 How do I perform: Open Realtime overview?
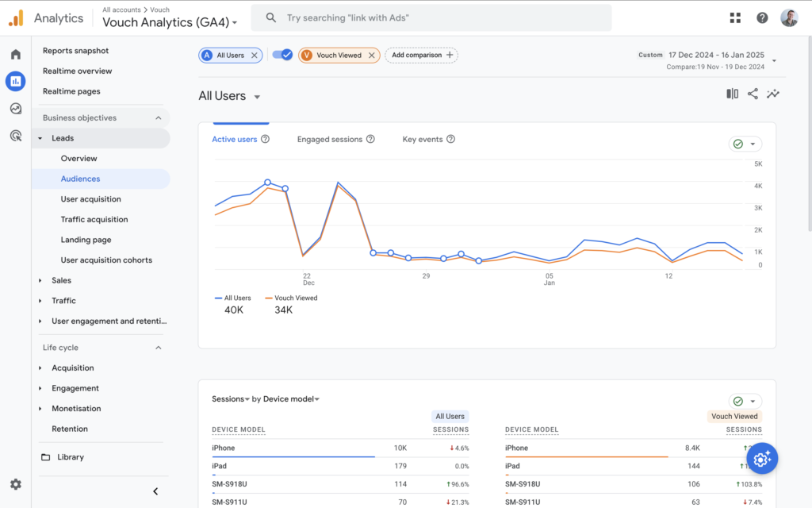click(x=77, y=71)
